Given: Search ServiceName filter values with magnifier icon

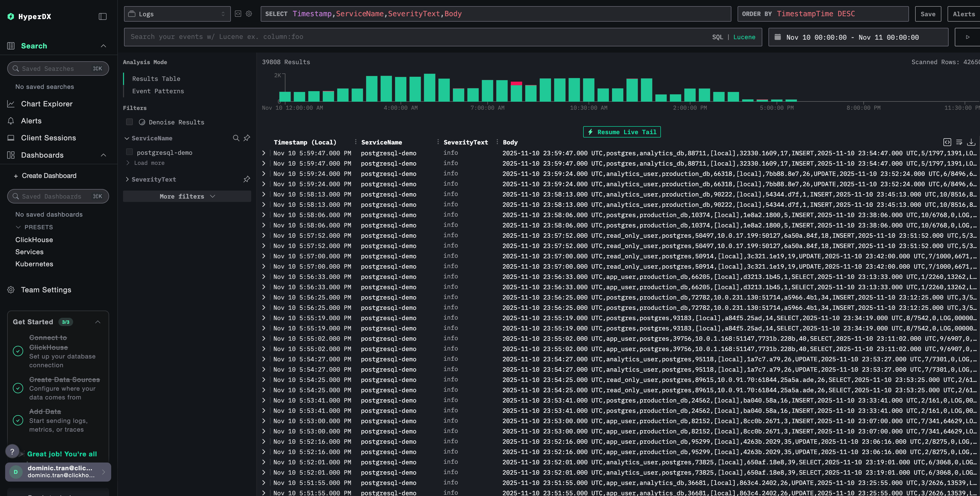Looking at the screenshot, I should (236, 138).
